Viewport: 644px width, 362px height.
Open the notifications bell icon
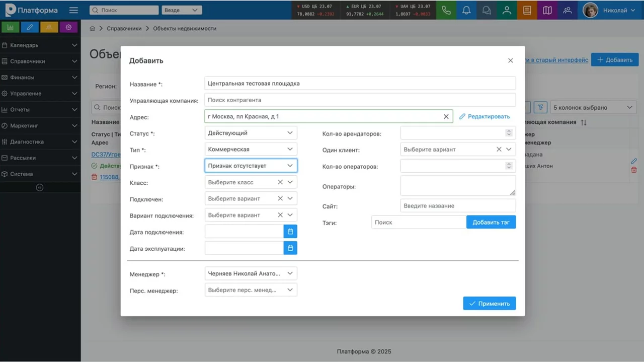pyautogui.click(x=466, y=10)
